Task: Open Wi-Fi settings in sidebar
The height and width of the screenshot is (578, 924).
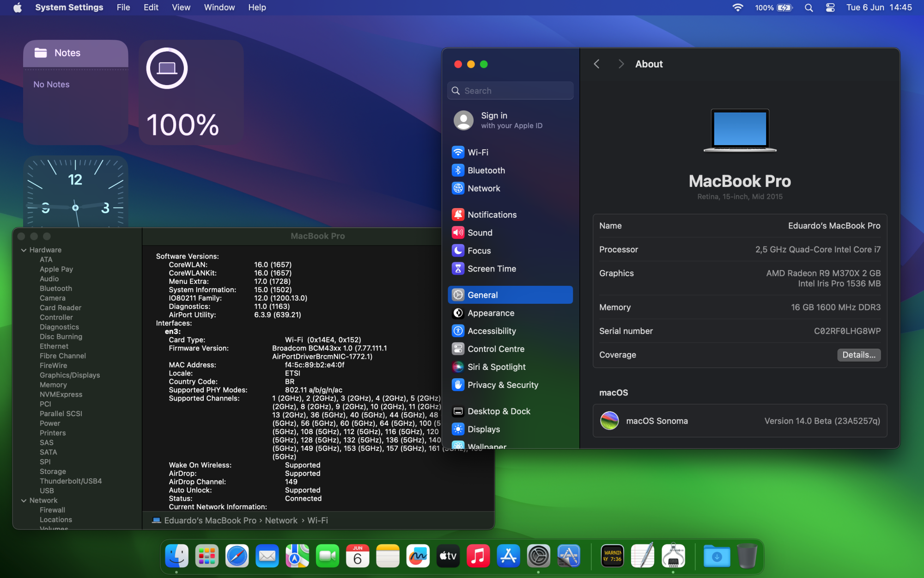Action: pyautogui.click(x=478, y=152)
